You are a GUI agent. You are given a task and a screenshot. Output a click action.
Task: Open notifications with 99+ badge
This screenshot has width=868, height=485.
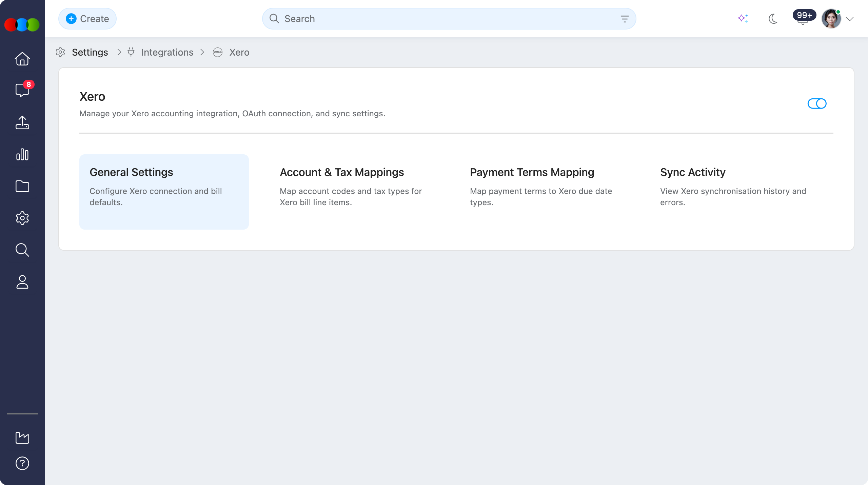point(804,18)
